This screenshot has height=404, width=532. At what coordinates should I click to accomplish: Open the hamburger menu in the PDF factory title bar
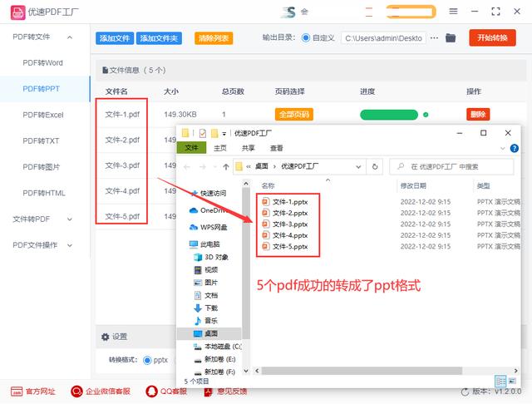tap(453, 12)
